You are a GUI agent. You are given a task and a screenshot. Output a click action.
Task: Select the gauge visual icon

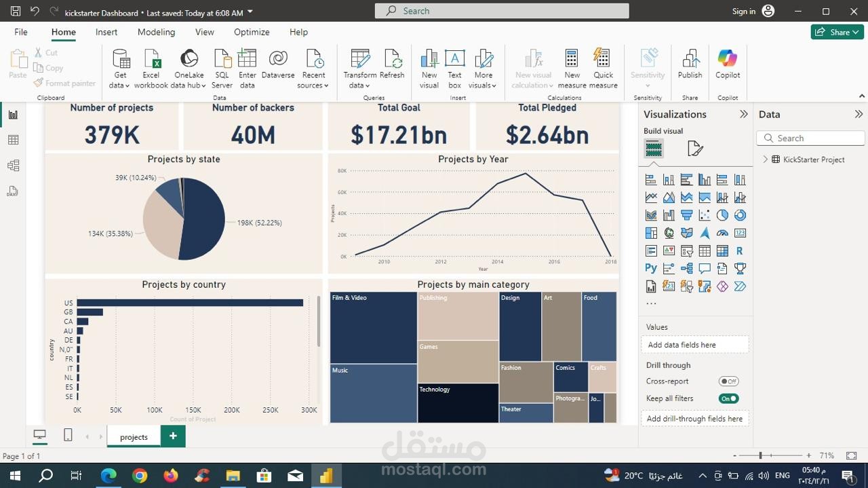(722, 232)
